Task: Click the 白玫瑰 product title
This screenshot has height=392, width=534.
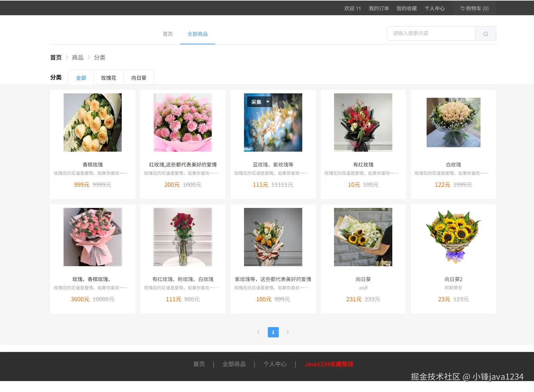Action: [x=453, y=165]
